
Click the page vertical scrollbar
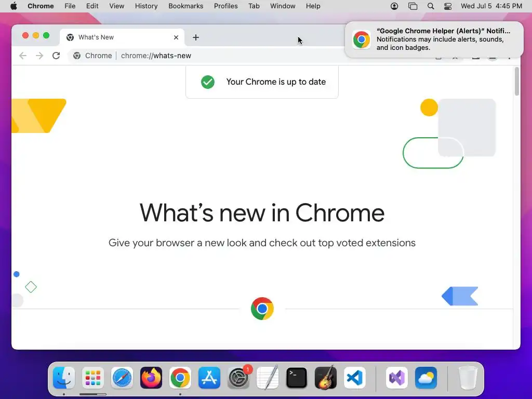point(517,82)
